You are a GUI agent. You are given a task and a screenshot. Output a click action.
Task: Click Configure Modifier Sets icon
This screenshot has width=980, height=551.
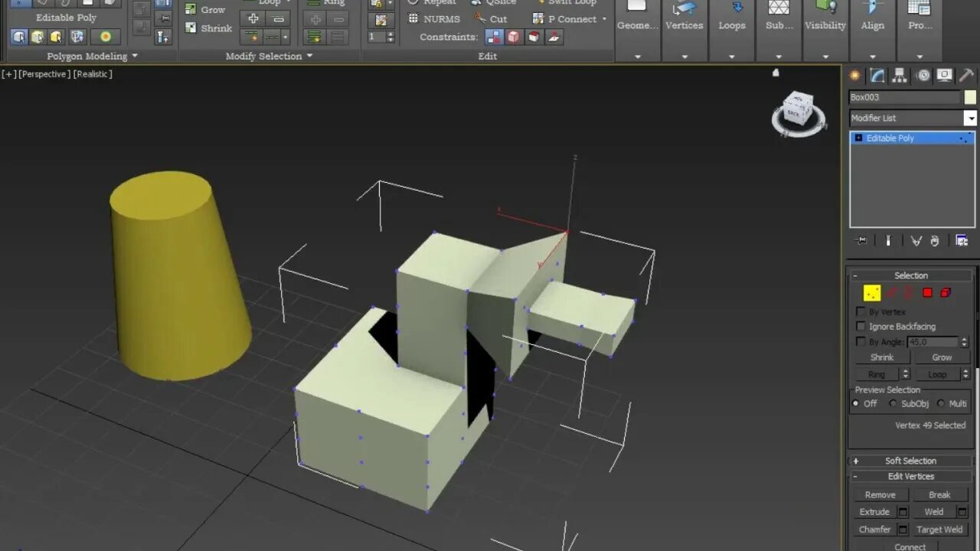point(962,240)
